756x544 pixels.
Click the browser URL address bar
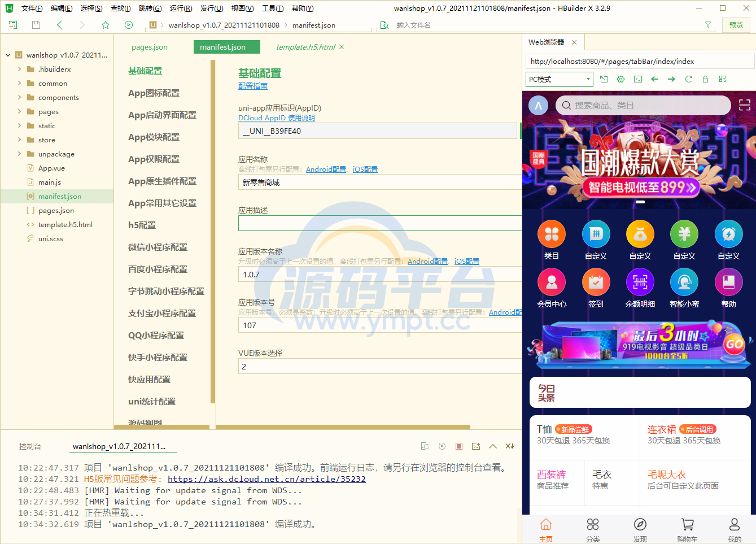(x=640, y=62)
